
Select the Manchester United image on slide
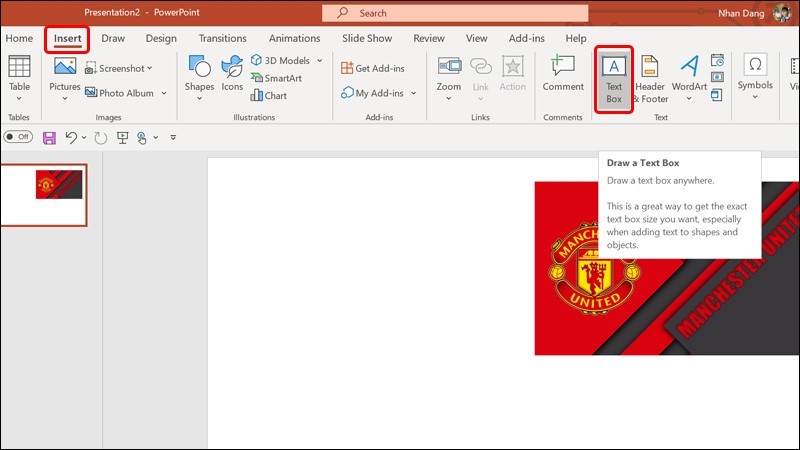[667, 268]
